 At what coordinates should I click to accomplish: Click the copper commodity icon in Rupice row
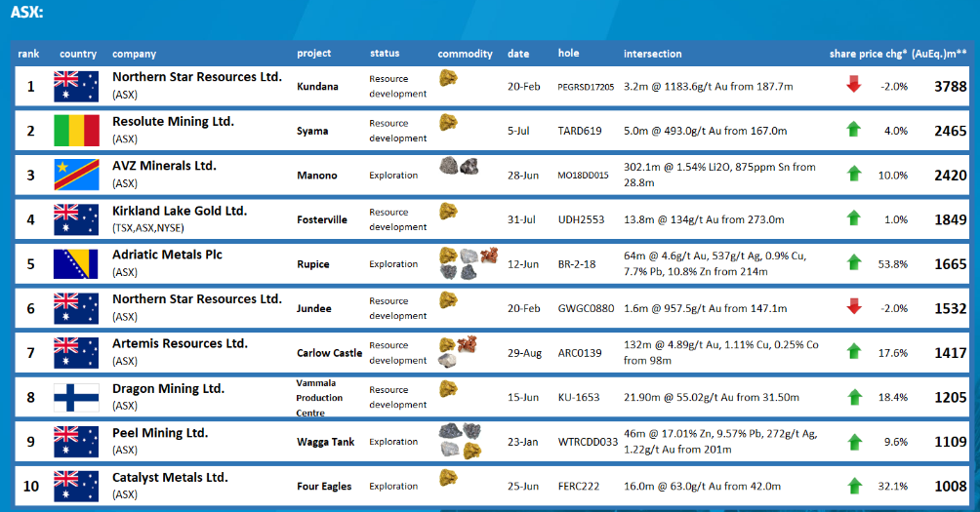(x=489, y=255)
